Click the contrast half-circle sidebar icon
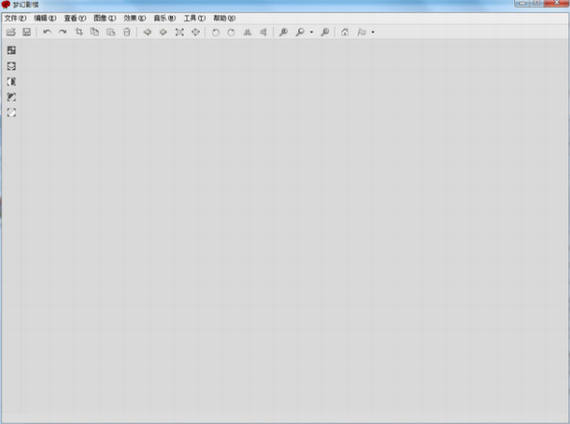The width and height of the screenshot is (570, 424). tap(12, 81)
